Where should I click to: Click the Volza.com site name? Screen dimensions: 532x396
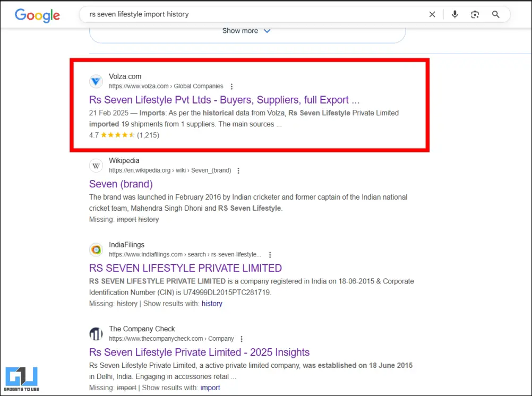pos(125,76)
